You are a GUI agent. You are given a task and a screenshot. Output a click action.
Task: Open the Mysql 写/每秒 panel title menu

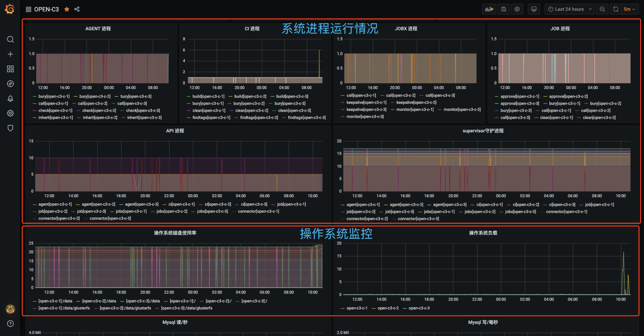pyautogui.click(x=483, y=322)
